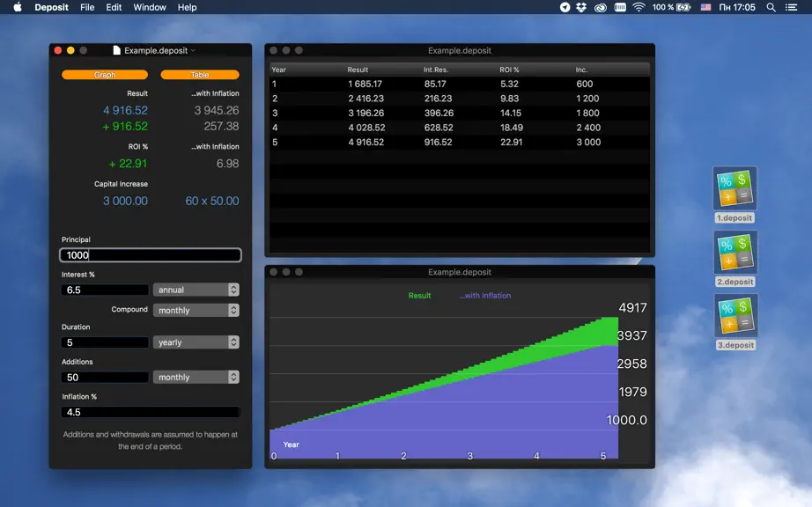
Task: Select the 2.deposit desktop file icon
Action: pyautogui.click(x=734, y=259)
